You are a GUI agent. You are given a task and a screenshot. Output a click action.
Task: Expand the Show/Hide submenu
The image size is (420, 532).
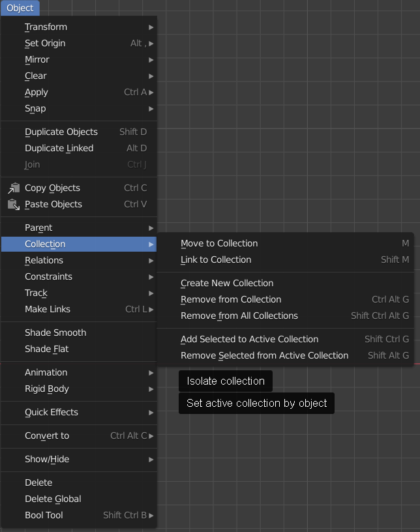tap(79, 459)
